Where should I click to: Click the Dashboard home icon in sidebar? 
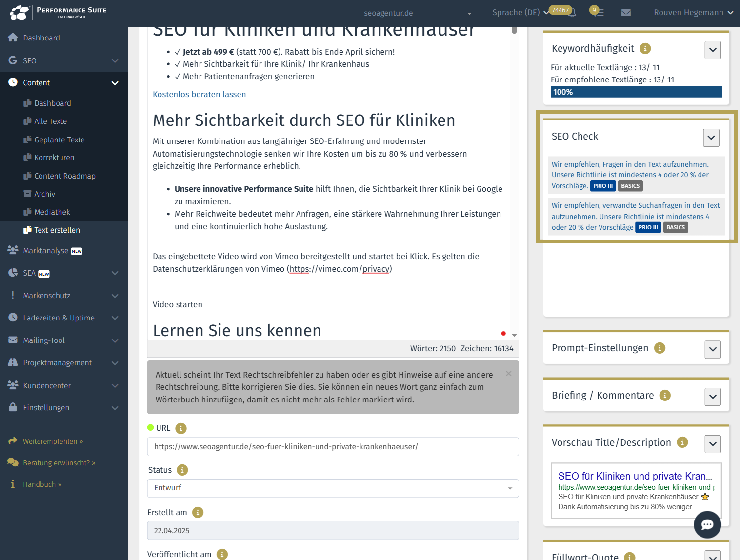[x=13, y=38]
